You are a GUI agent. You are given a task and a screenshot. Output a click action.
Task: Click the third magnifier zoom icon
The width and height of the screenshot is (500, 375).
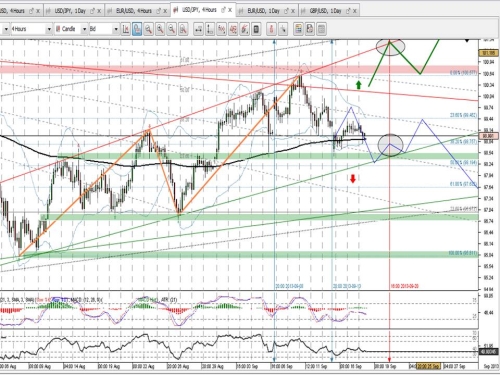point(171,29)
